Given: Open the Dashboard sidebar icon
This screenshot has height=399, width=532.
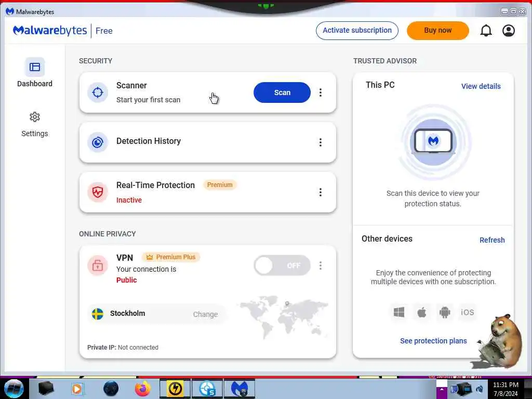Looking at the screenshot, I should click(35, 67).
